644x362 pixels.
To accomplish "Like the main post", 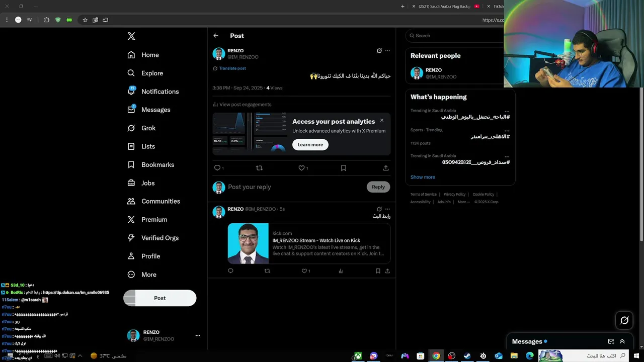I will pyautogui.click(x=302, y=168).
